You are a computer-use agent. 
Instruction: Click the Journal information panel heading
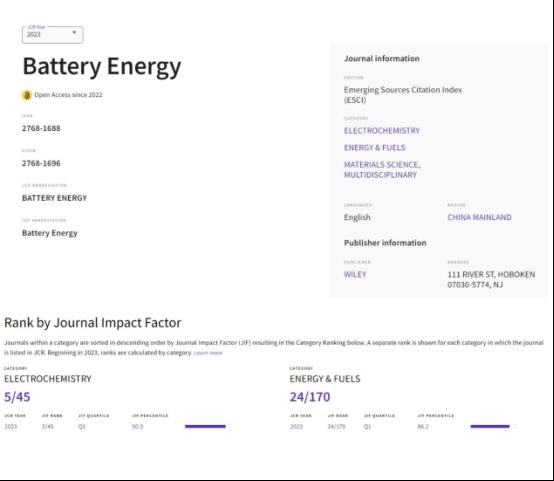pos(382,59)
